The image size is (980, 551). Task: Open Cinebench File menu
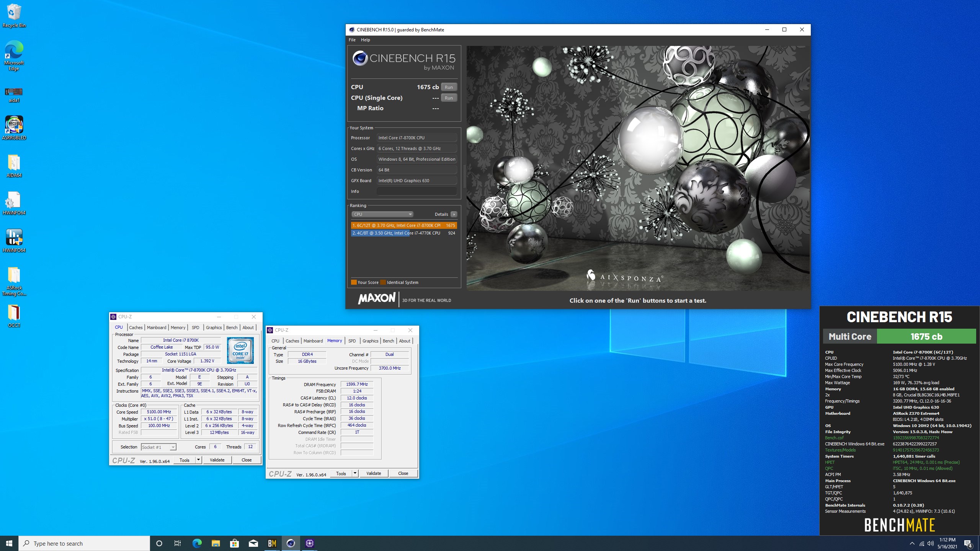[x=352, y=40]
